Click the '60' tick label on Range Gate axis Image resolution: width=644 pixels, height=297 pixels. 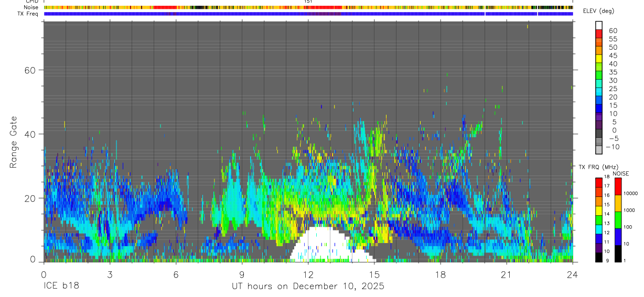(x=30, y=70)
